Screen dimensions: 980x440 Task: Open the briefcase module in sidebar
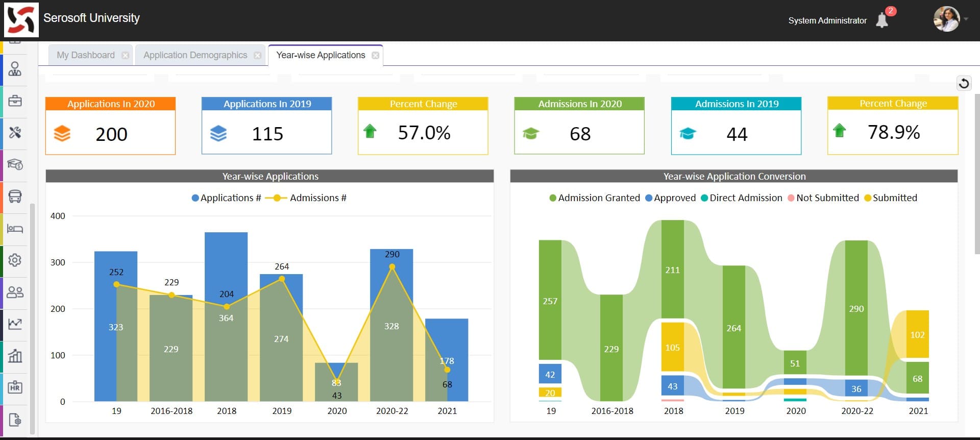point(15,101)
